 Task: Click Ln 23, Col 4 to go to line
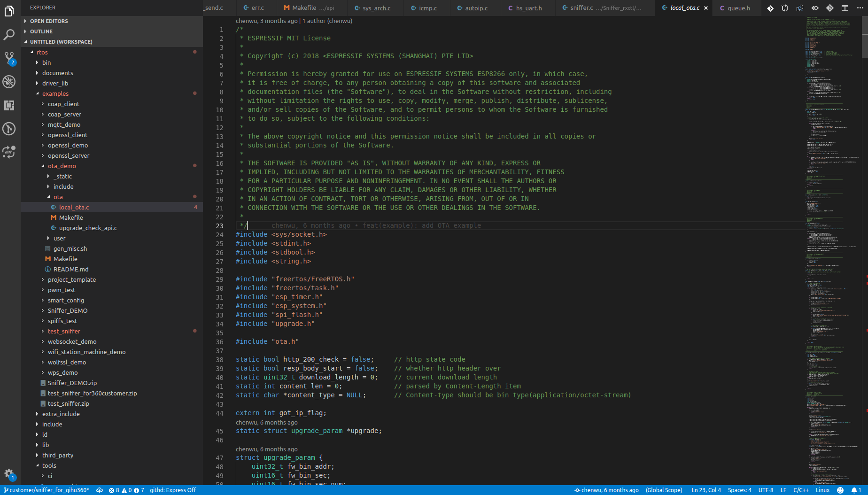(x=707, y=490)
